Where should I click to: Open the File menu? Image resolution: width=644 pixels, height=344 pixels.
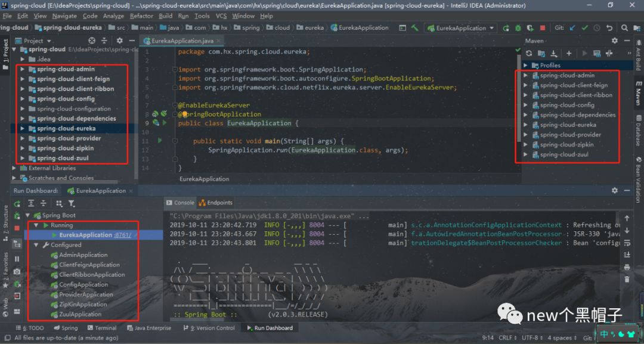pyautogui.click(x=7, y=16)
